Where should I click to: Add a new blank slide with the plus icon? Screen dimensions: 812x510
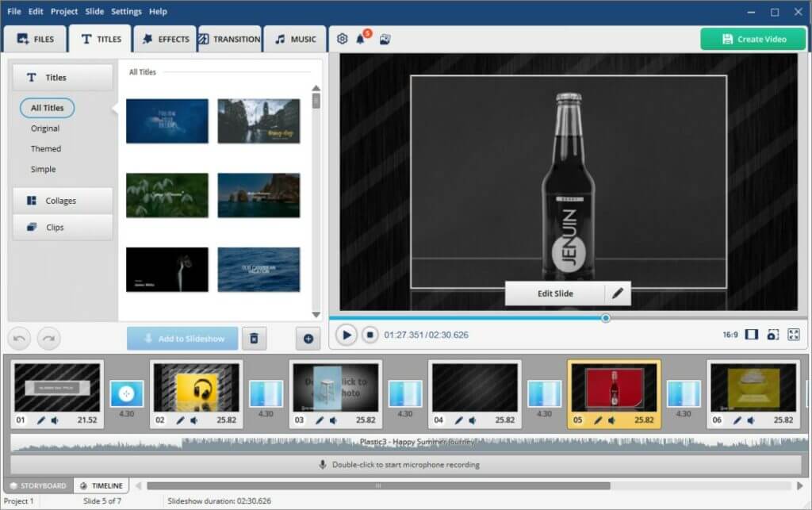308,339
